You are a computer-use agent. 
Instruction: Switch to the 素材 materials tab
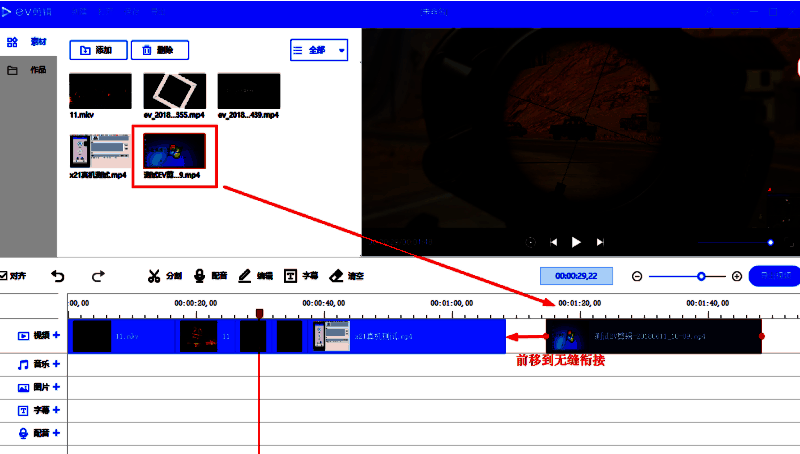(28, 43)
